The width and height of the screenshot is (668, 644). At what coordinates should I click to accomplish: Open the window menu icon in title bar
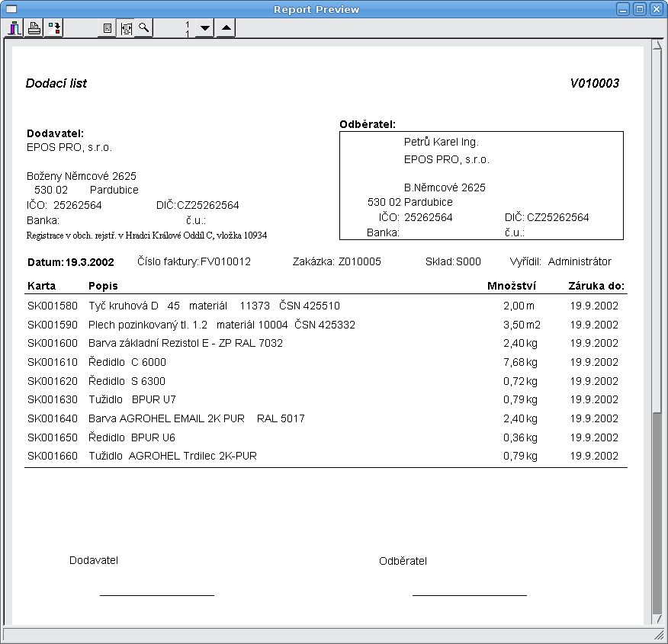[11, 9]
